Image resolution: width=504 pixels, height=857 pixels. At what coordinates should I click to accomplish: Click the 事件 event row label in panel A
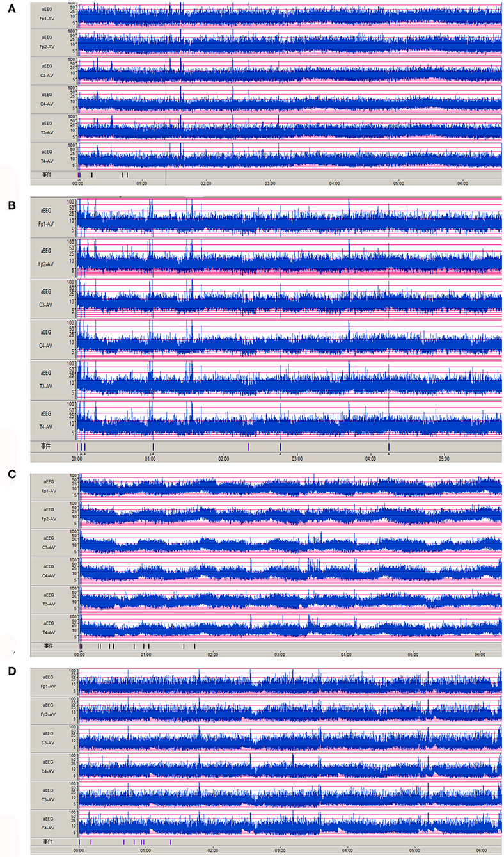46,175
